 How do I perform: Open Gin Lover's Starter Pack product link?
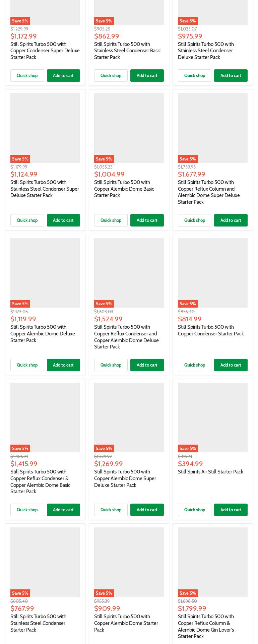(206, 626)
